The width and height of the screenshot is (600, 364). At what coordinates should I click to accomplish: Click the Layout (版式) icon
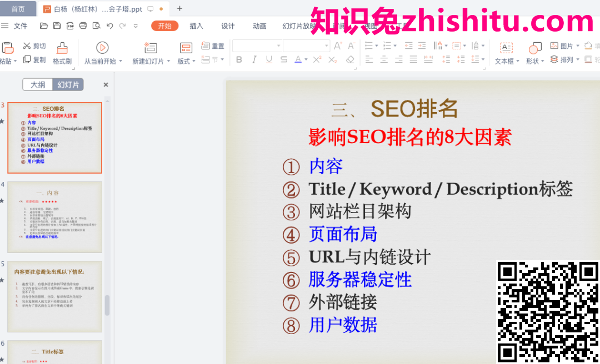click(x=186, y=48)
